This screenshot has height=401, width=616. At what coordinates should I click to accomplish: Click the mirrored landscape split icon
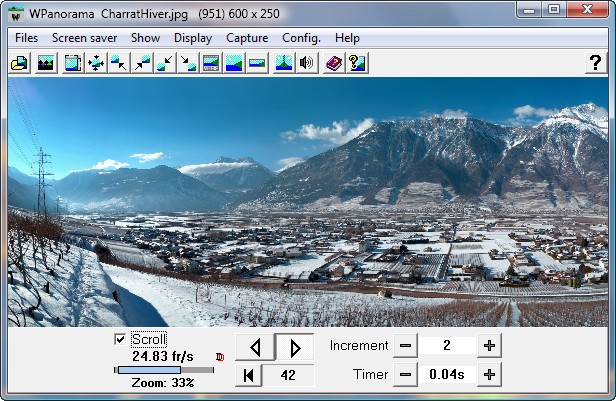(x=284, y=63)
